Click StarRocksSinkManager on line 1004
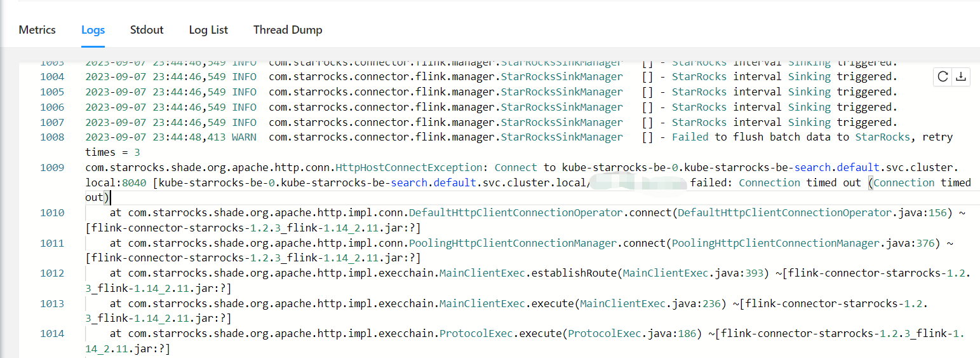 (562, 77)
